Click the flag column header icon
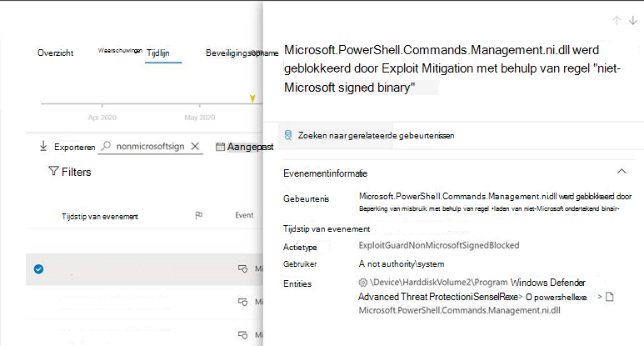This screenshot has width=644, height=346. click(199, 215)
